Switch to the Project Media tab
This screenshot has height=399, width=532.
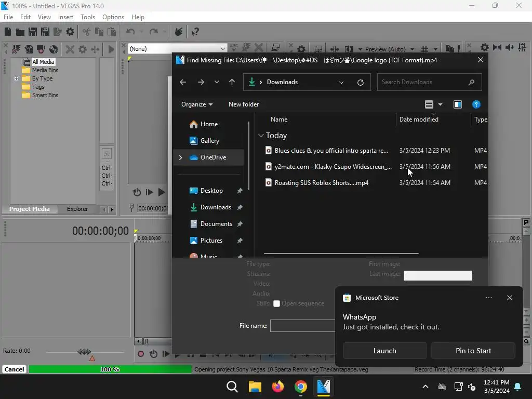(30, 209)
